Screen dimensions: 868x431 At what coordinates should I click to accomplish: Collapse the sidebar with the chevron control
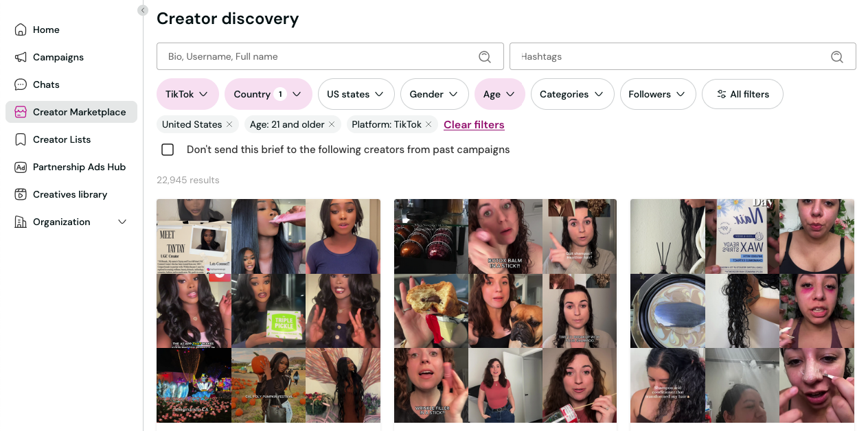pos(142,10)
